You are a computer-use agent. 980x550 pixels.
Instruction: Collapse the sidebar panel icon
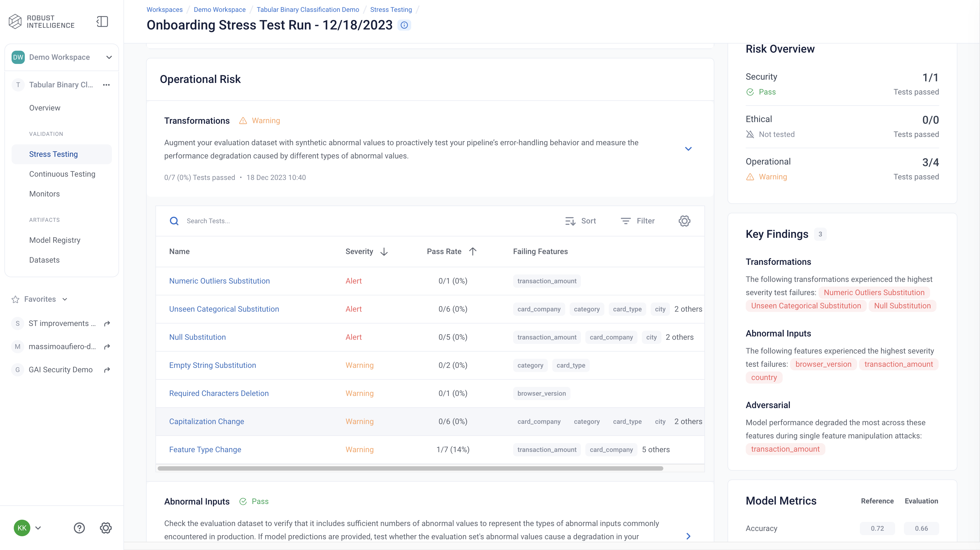coord(102,21)
